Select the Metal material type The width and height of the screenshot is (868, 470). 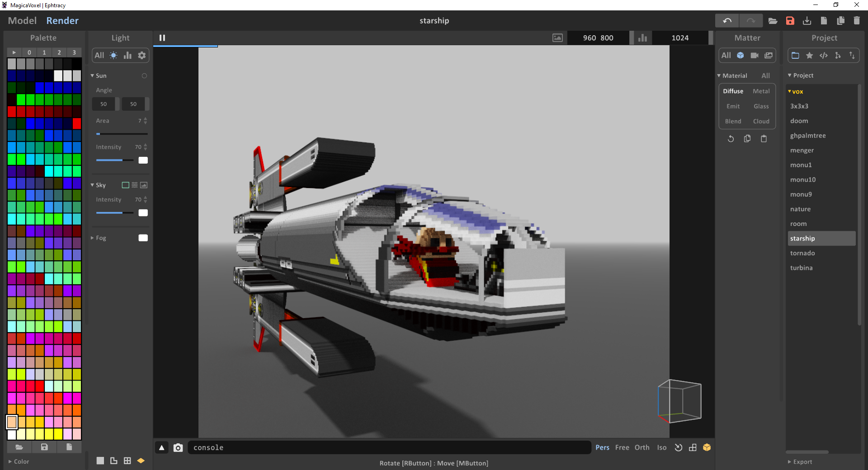click(761, 91)
